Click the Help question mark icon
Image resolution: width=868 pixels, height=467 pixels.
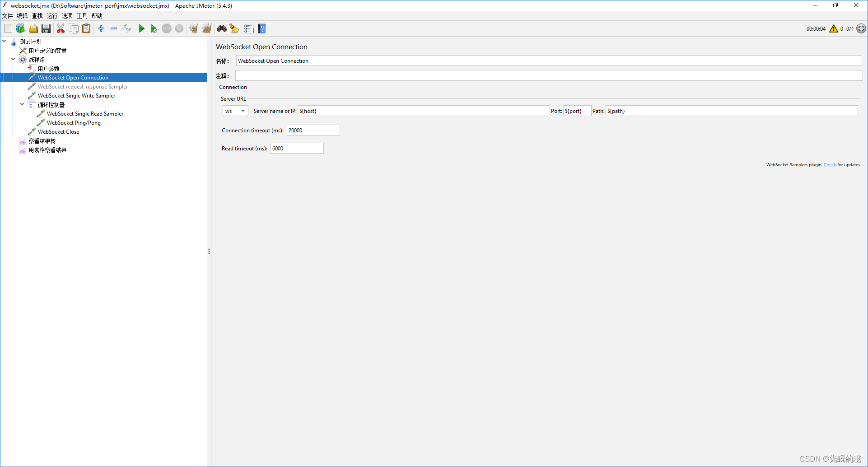(x=262, y=28)
